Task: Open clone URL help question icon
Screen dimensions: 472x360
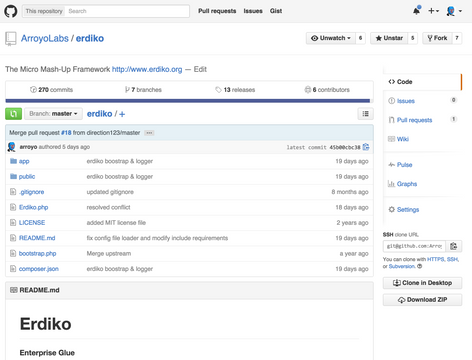Action: 419,266
